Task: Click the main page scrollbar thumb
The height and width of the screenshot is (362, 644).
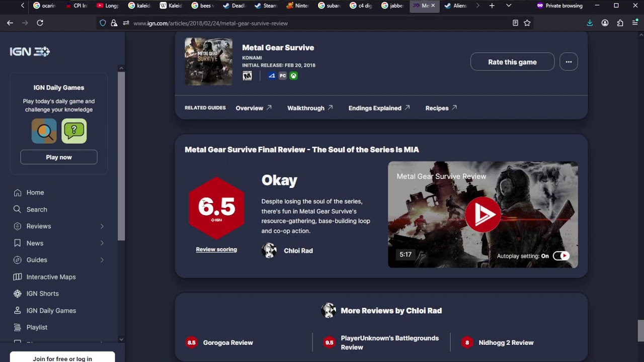Action: pyautogui.click(x=640, y=330)
